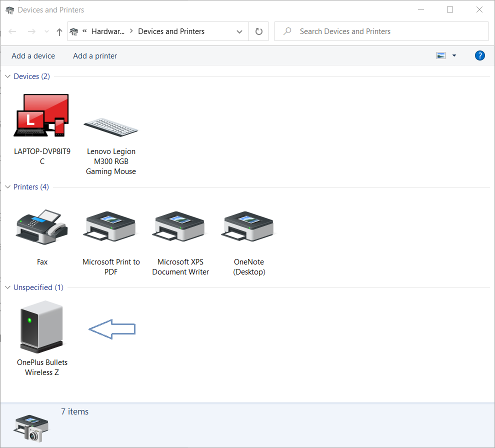Open the address bar dropdown arrow
The width and height of the screenshot is (495, 448).
tap(239, 31)
